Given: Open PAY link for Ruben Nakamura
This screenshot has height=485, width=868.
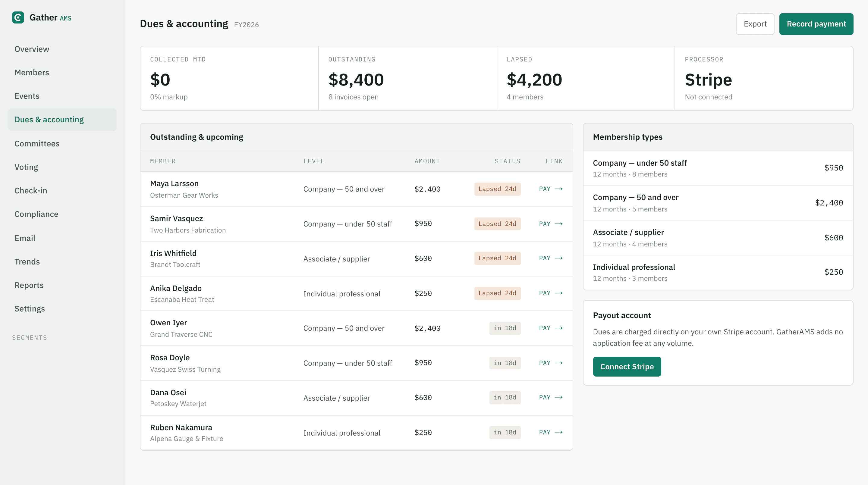Looking at the screenshot, I should pyautogui.click(x=551, y=432).
